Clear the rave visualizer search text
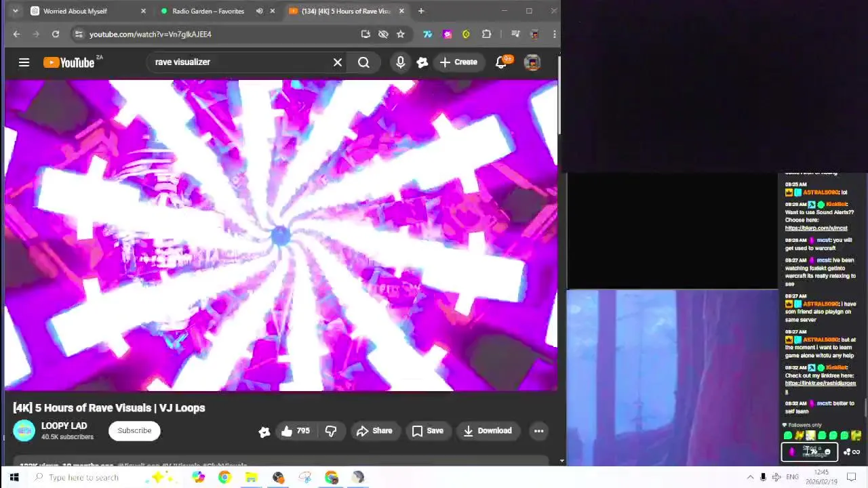The height and width of the screenshot is (488, 868). coord(338,62)
